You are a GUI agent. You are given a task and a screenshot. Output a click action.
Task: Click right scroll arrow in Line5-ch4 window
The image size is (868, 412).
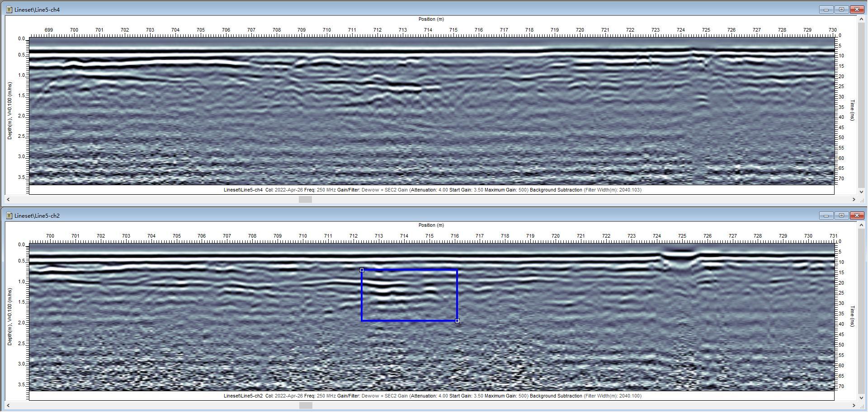coord(854,199)
